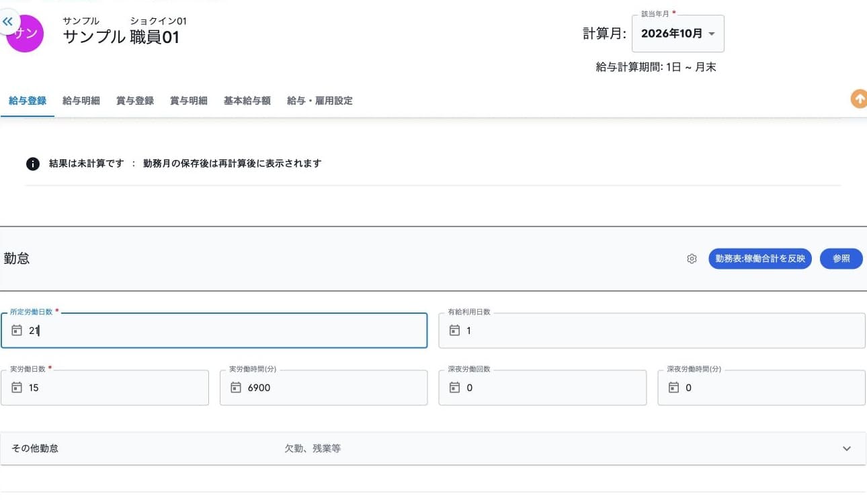867x504 pixels.
Task: Click the 給与計算期間: 1日 ~ 月末 text
Action: [x=656, y=67]
